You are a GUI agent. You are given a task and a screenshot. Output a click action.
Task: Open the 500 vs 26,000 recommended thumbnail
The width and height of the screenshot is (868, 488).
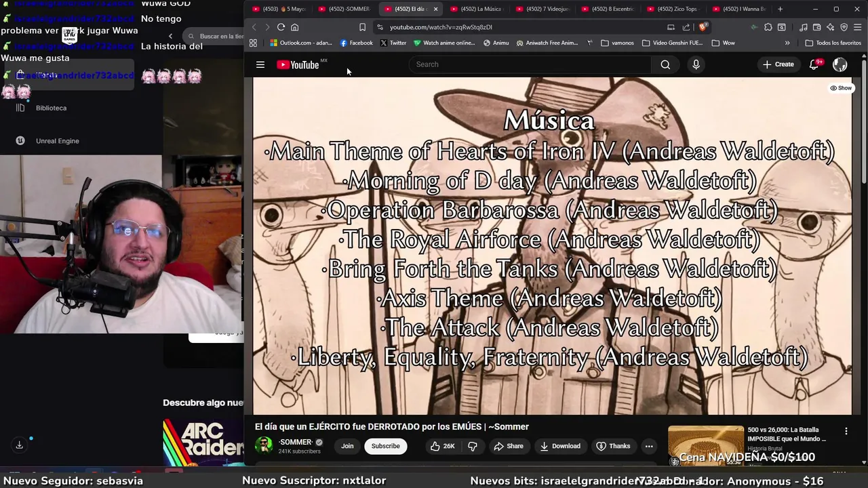click(x=706, y=445)
